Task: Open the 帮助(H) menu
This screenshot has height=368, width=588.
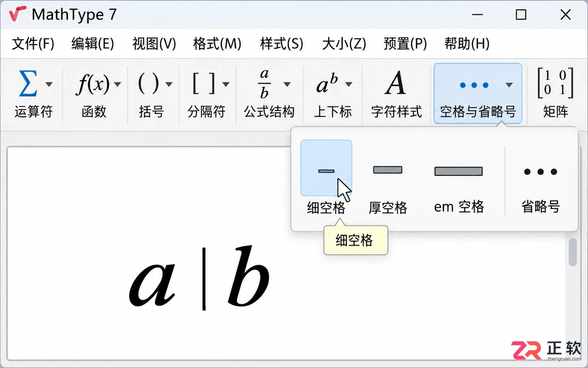Action: (467, 43)
